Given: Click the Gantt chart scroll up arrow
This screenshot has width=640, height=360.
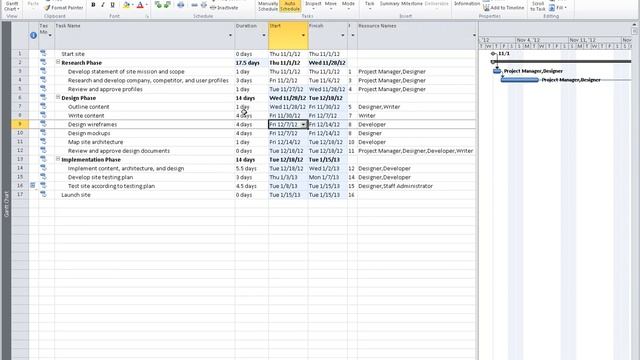Looking at the screenshot, I should click(x=634, y=25).
